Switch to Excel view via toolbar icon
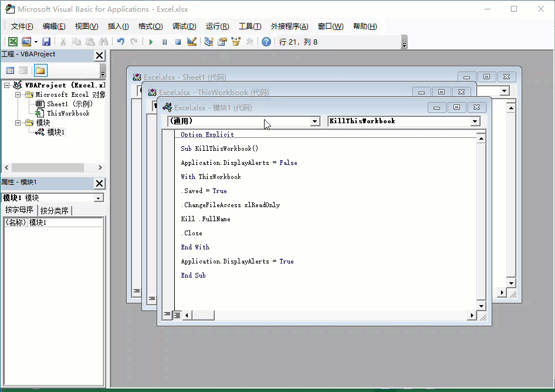Viewport: 555px width, 392px height. (13, 42)
